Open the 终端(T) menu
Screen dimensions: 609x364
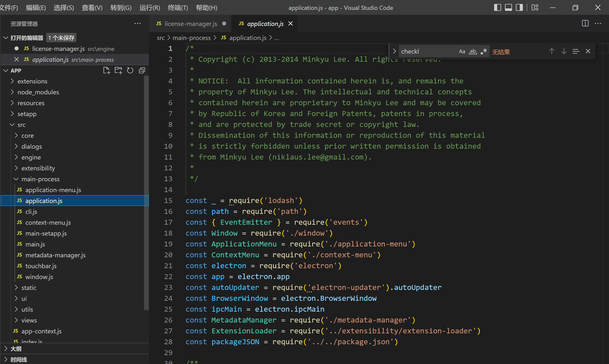tap(178, 8)
